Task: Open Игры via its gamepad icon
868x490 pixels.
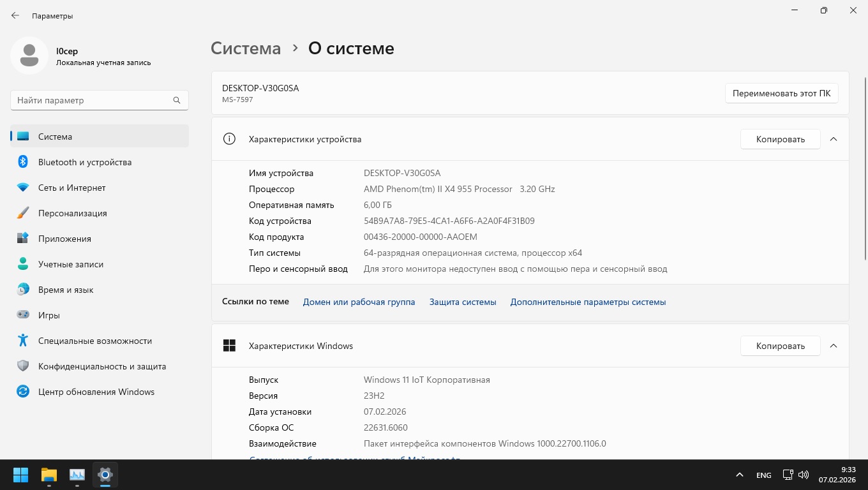Action: (x=23, y=315)
